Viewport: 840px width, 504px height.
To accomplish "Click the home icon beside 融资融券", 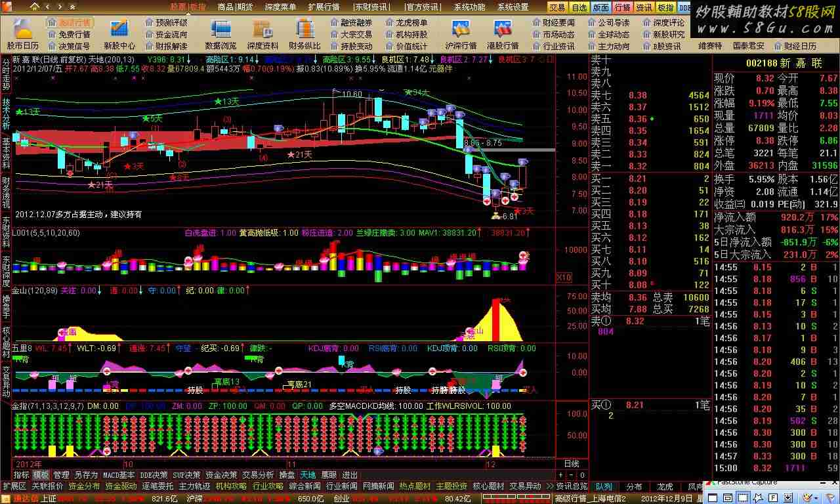I will coord(334,22).
